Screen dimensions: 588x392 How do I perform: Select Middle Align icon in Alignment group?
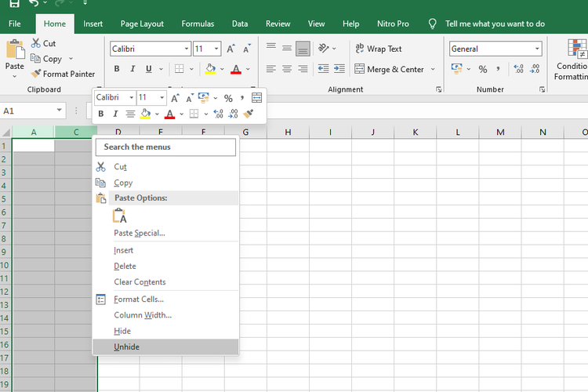tap(287, 48)
